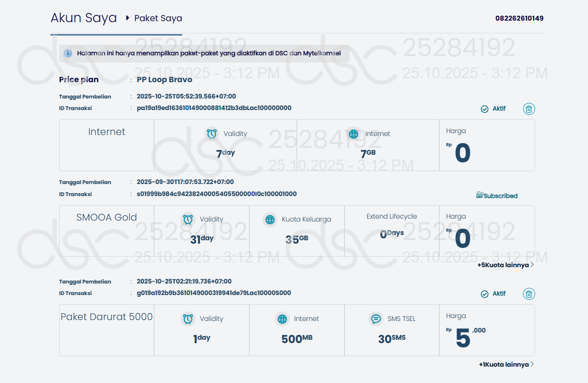Click purchase date 2025-10-25T05:52:39.566+07:00

pyautogui.click(x=187, y=97)
